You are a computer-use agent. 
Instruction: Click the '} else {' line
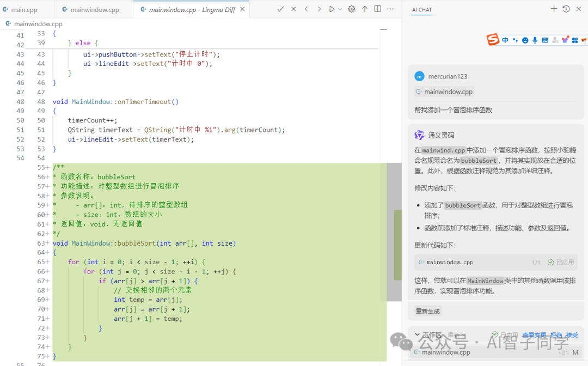tap(83, 43)
